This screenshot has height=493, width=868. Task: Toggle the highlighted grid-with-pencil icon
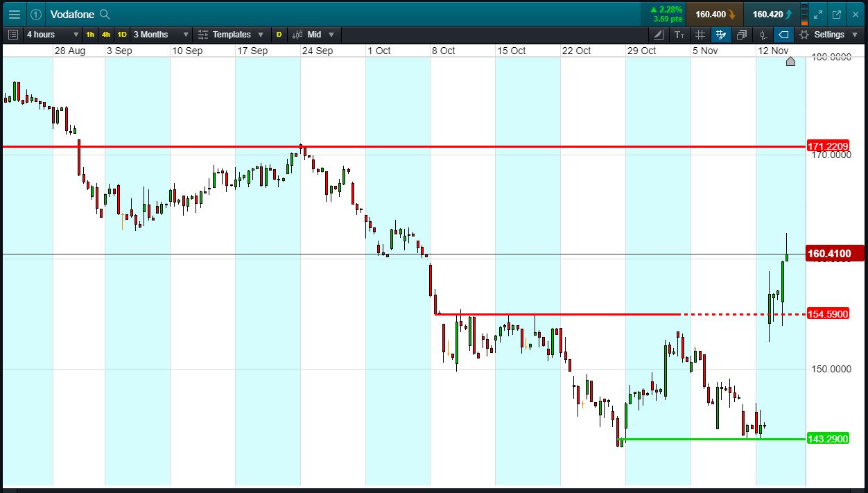(x=721, y=35)
